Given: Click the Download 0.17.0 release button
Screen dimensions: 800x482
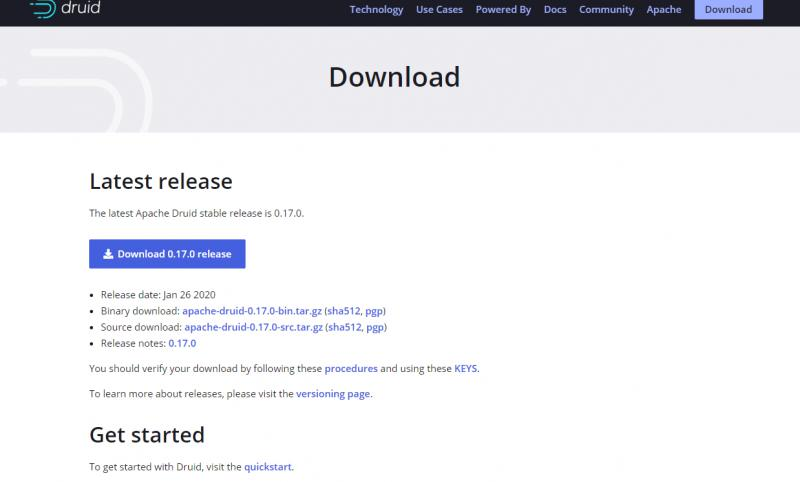Looking at the screenshot, I should tap(167, 253).
